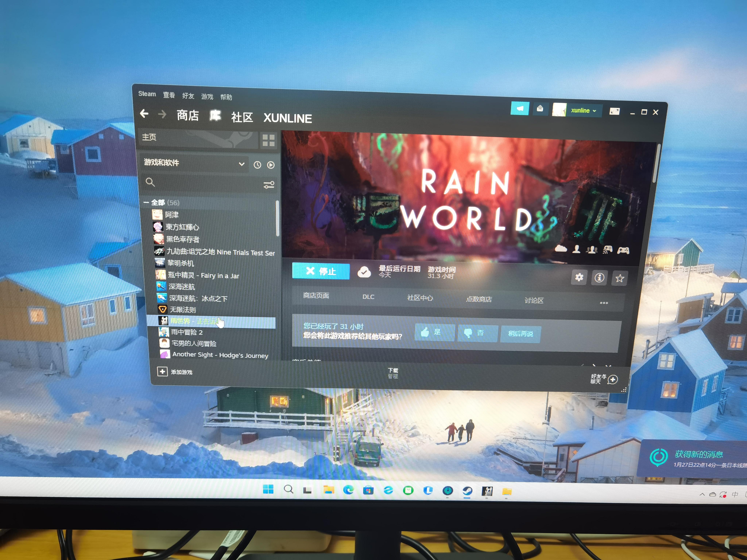747x560 pixels.
Task: Open the XUNLINE profile tab
Action: point(288,118)
